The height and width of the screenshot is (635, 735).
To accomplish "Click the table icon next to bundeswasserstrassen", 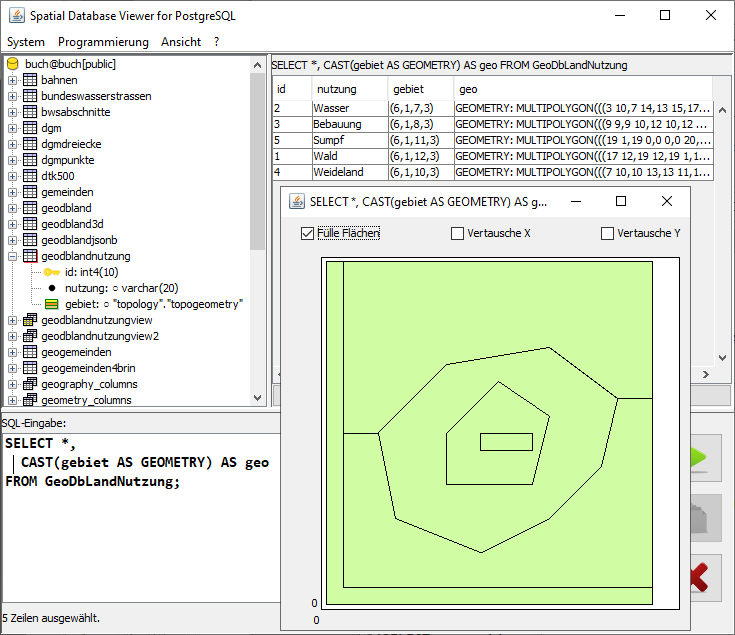I will [x=30, y=96].
